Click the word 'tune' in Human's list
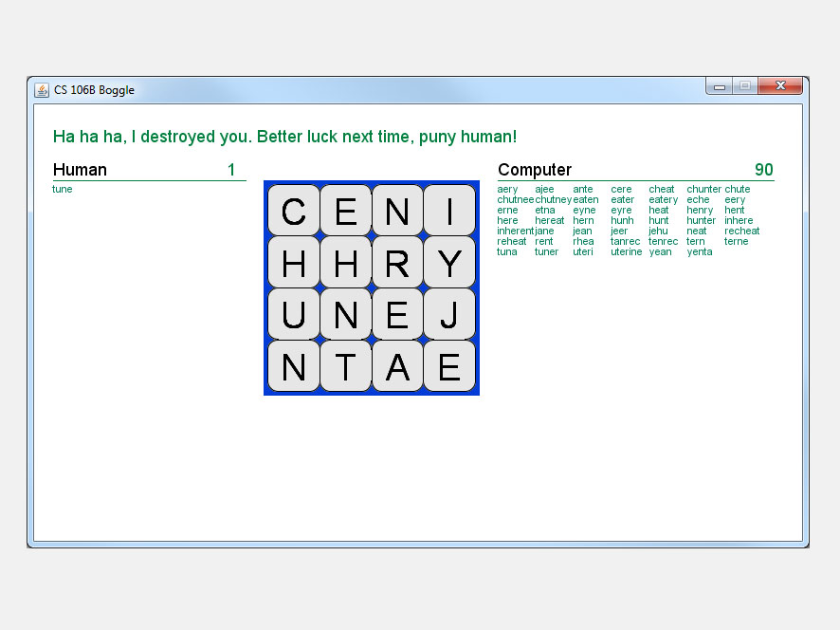The image size is (840, 630). [63, 190]
